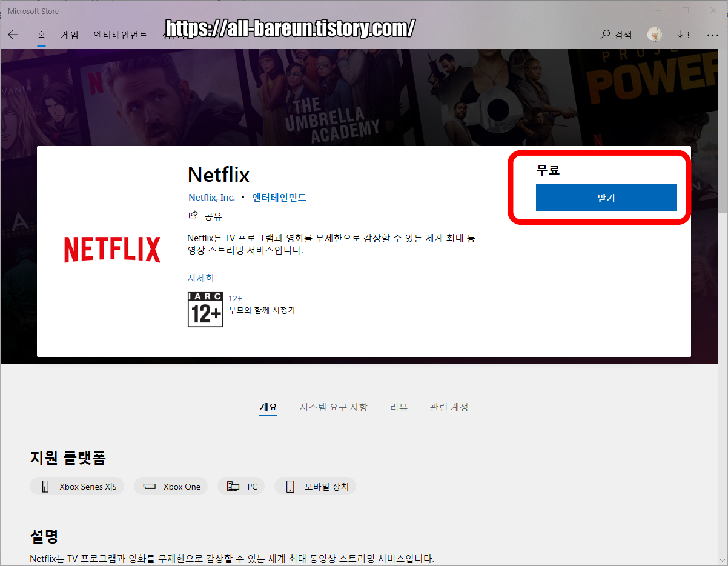Select the 개요 tab
Viewport: 728px width, 566px height.
click(x=268, y=407)
